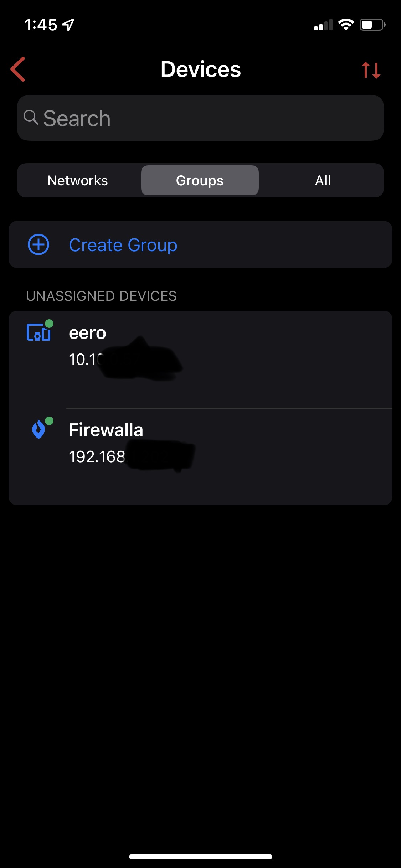Tap the home indicator bar
The width and height of the screenshot is (401, 868).
coord(200,857)
